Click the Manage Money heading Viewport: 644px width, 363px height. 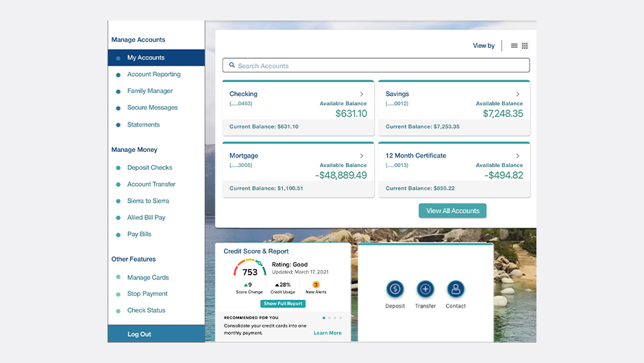134,150
